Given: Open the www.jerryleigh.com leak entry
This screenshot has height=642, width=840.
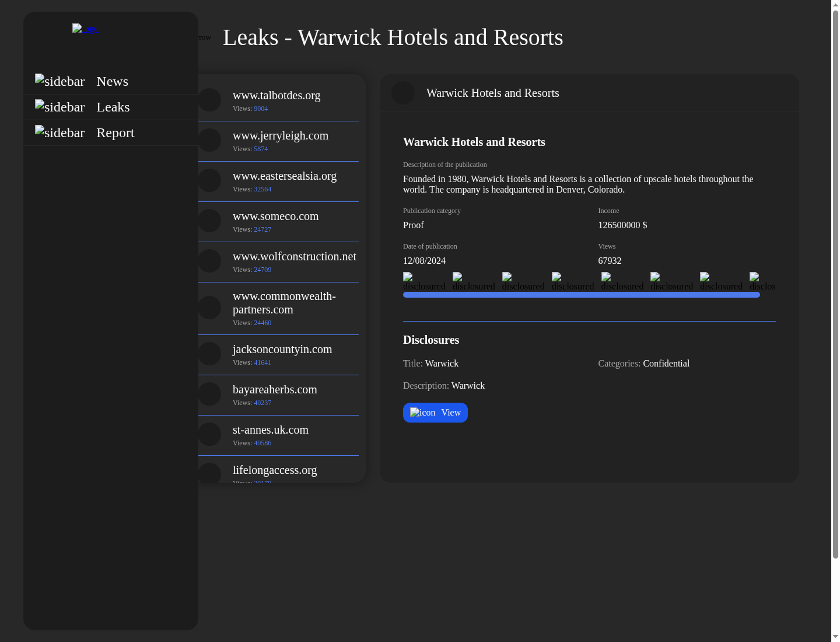Looking at the screenshot, I should (x=278, y=141).
